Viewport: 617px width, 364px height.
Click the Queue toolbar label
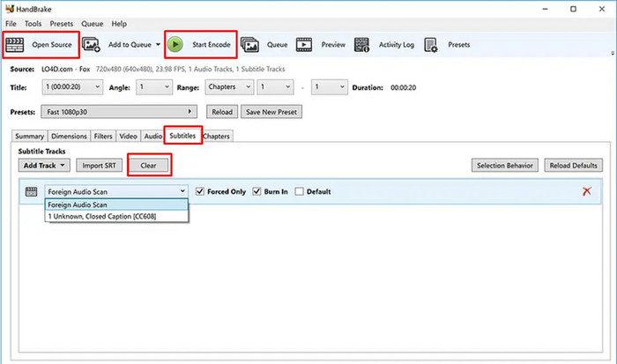coord(277,45)
